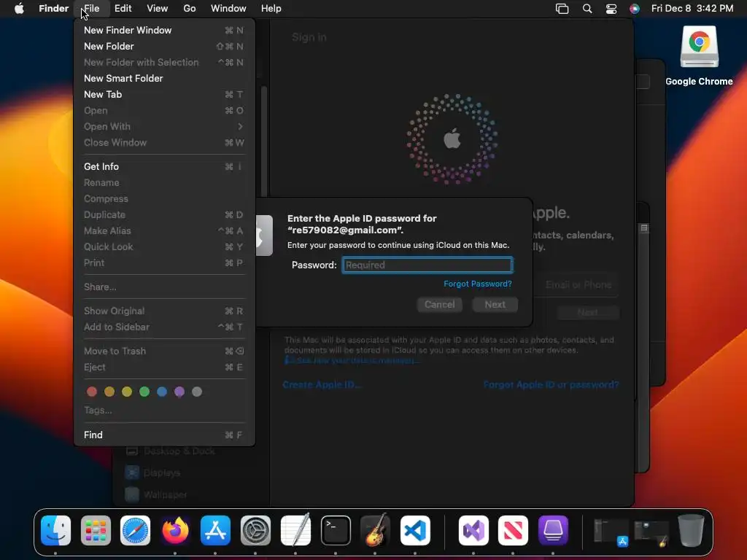Open the Window menu in menu bar

pos(228,9)
